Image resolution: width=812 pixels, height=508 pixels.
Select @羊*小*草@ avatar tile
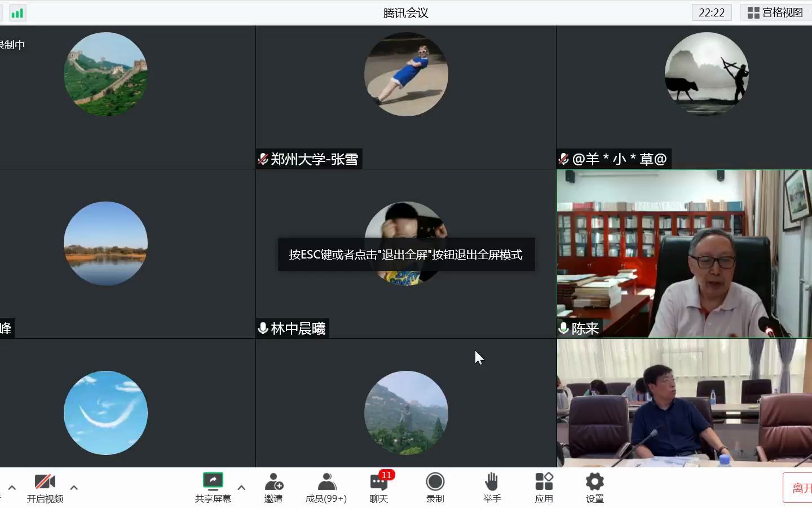(x=707, y=74)
